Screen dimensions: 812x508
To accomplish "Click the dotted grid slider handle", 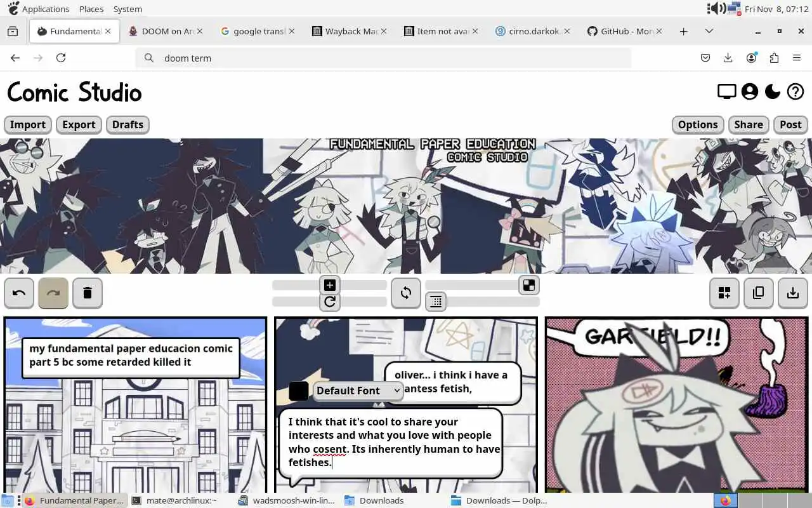I will tap(436, 302).
